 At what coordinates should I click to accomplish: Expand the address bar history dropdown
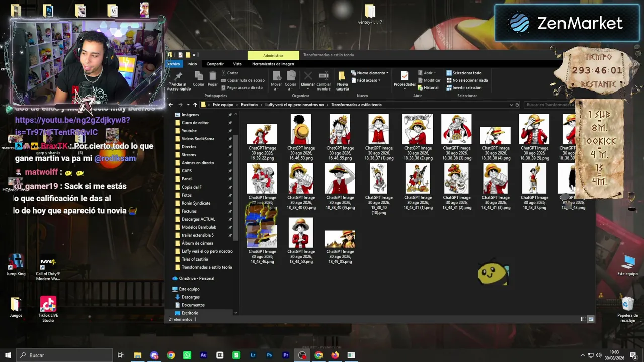point(511,105)
